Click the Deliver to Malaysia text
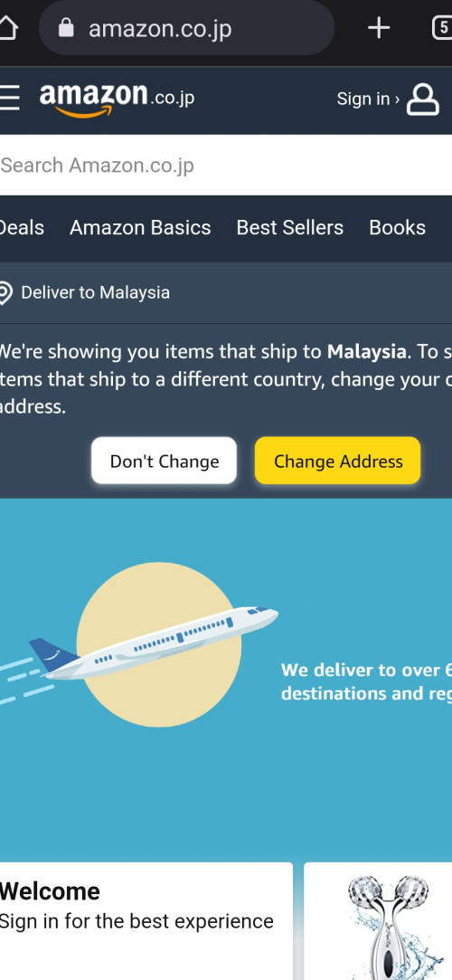Screen dimensions: 452x980 pos(96,292)
